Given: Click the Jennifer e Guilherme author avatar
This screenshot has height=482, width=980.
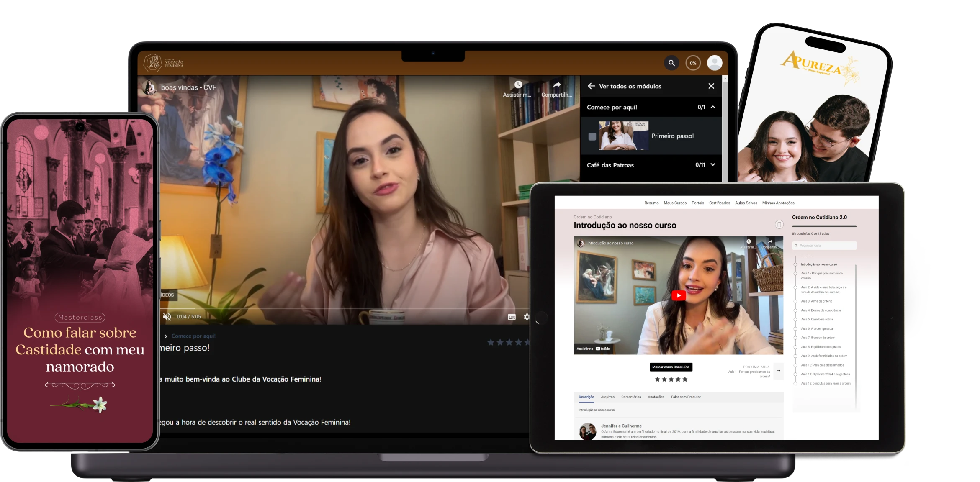Looking at the screenshot, I should 587,431.
